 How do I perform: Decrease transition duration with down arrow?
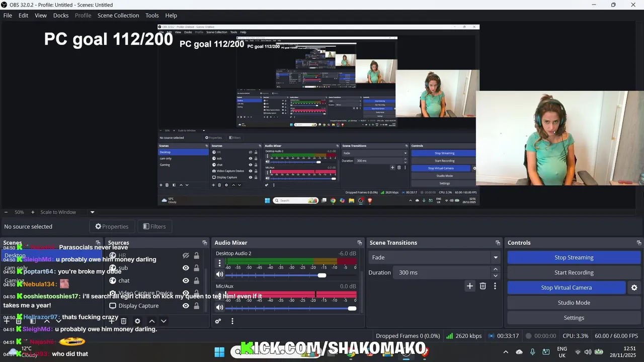[496, 276]
